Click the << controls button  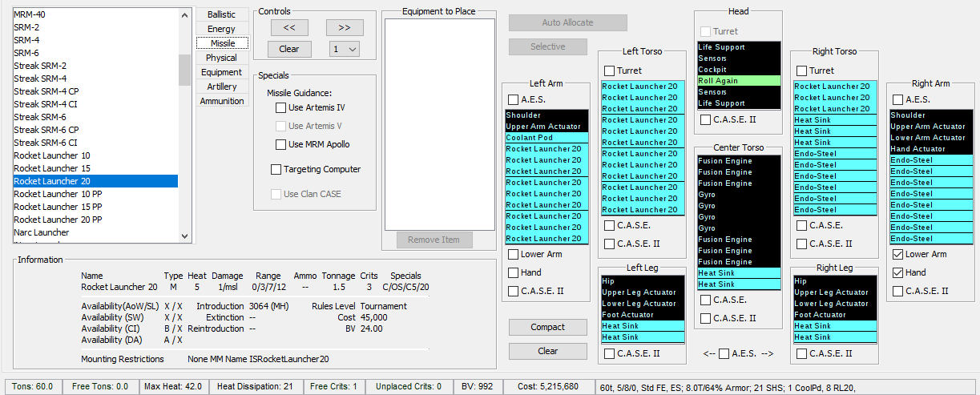(x=289, y=27)
